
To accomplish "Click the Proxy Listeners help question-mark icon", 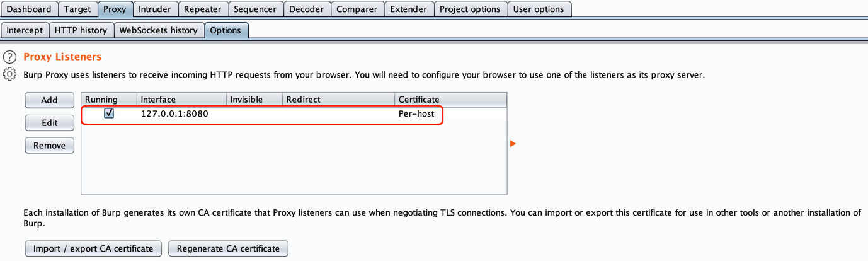I will pos(9,57).
